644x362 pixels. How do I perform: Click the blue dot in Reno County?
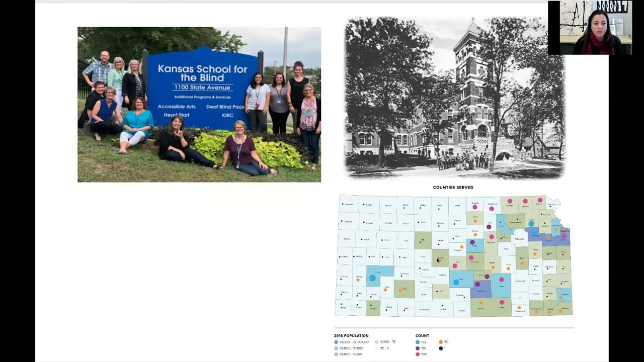tap(456, 282)
